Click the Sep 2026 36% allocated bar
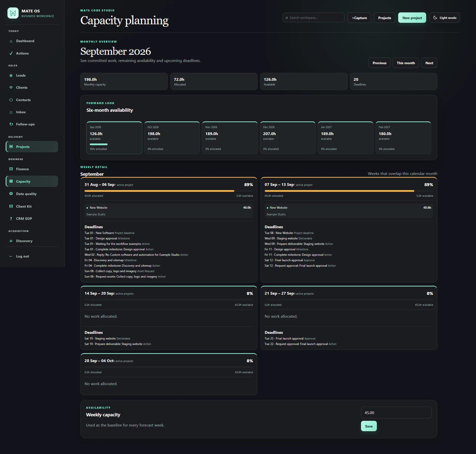Image resolution: width=476 pixels, height=454 pixels. tap(99, 144)
